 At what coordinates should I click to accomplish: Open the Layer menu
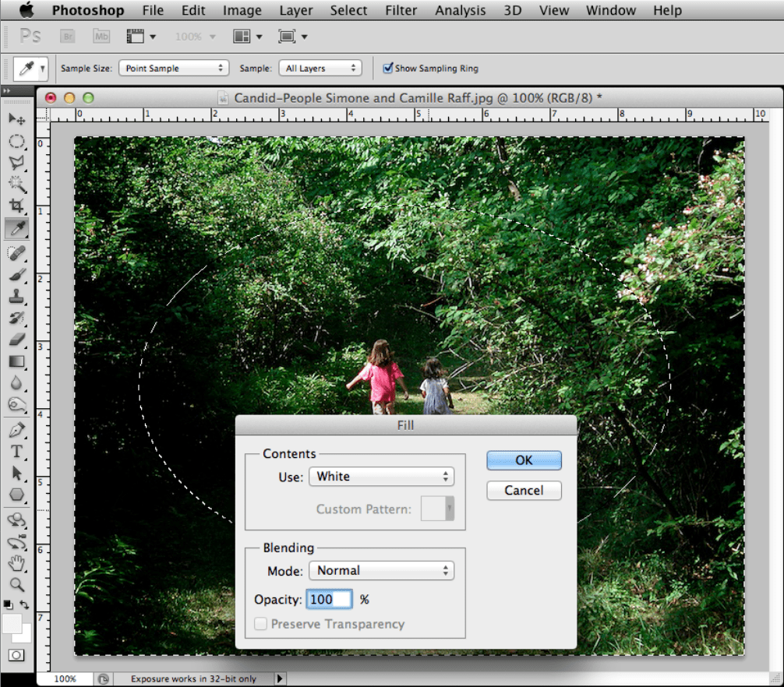(x=295, y=11)
